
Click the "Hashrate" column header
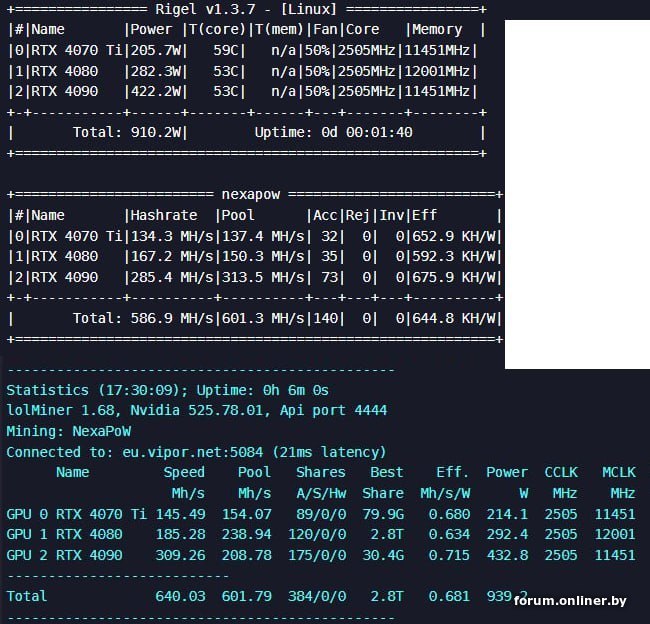tap(164, 216)
